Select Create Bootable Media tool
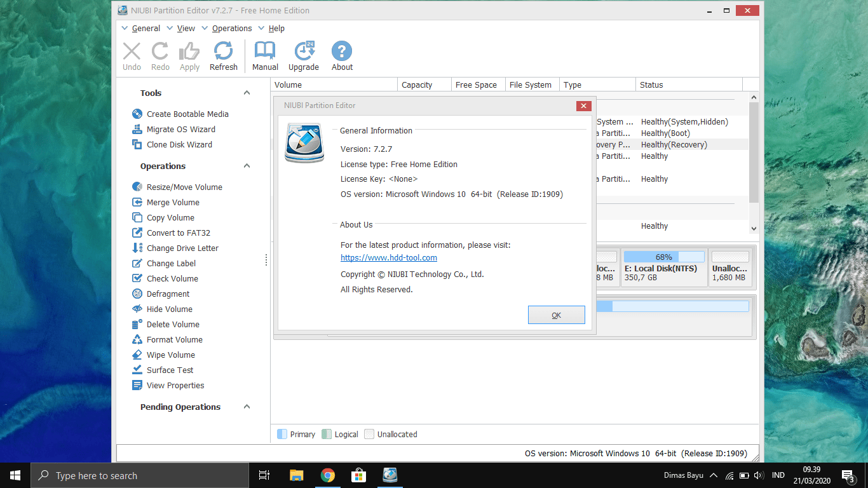The width and height of the screenshot is (868, 488). click(x=187, y=114)
